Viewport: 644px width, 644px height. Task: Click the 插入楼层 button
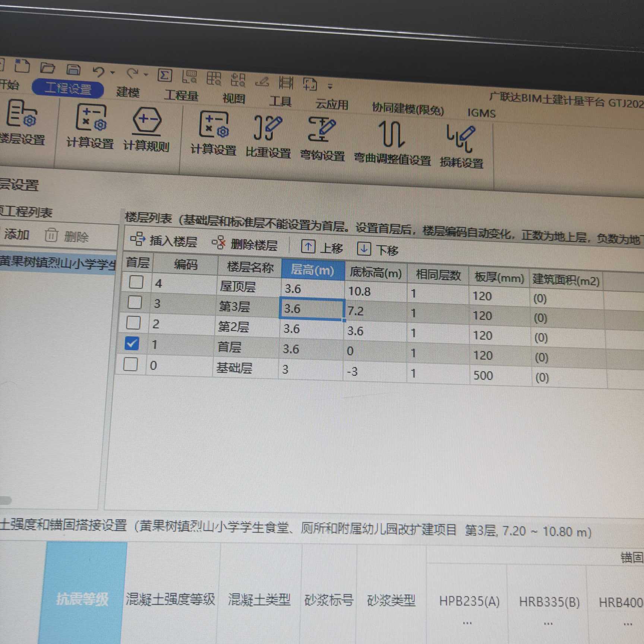164,240
